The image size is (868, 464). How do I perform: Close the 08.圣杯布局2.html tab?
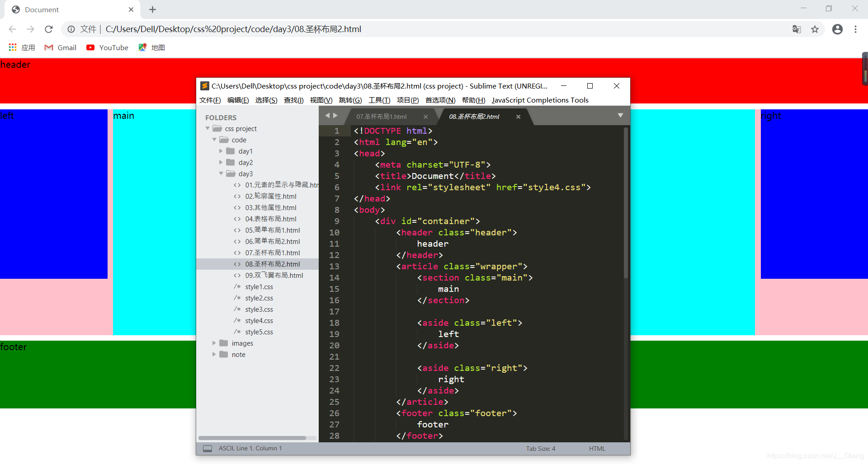(518, 117)
